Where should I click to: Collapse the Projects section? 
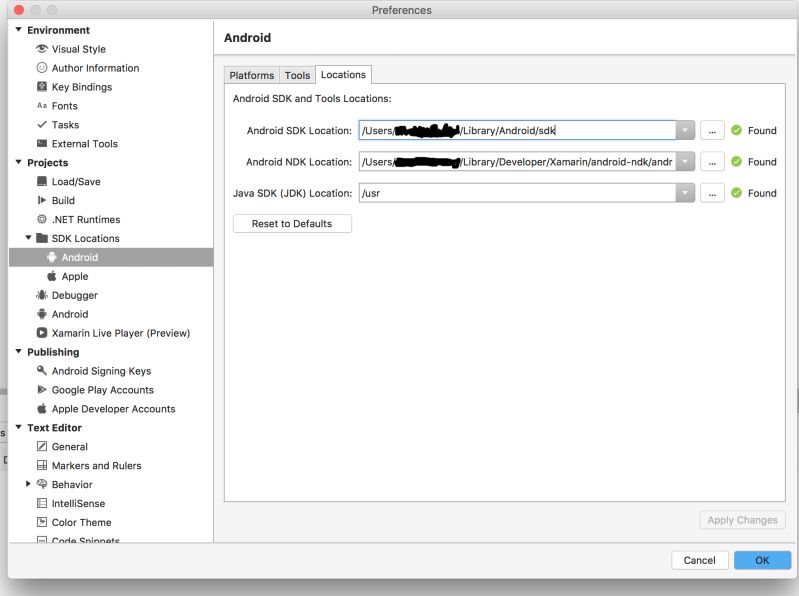click(18, 162)
